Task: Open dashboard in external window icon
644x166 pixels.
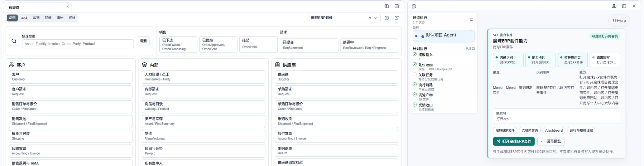Action: (397, 18)
